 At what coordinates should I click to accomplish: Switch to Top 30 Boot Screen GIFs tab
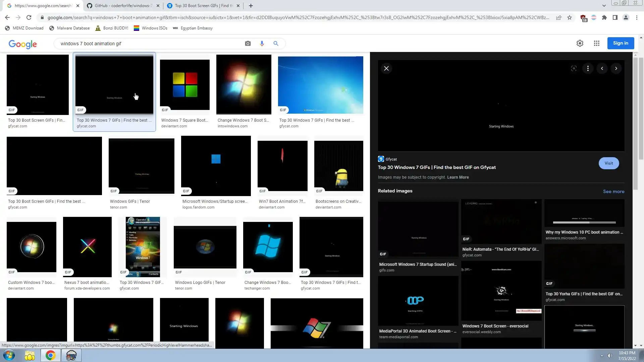(x=201, y=6)
